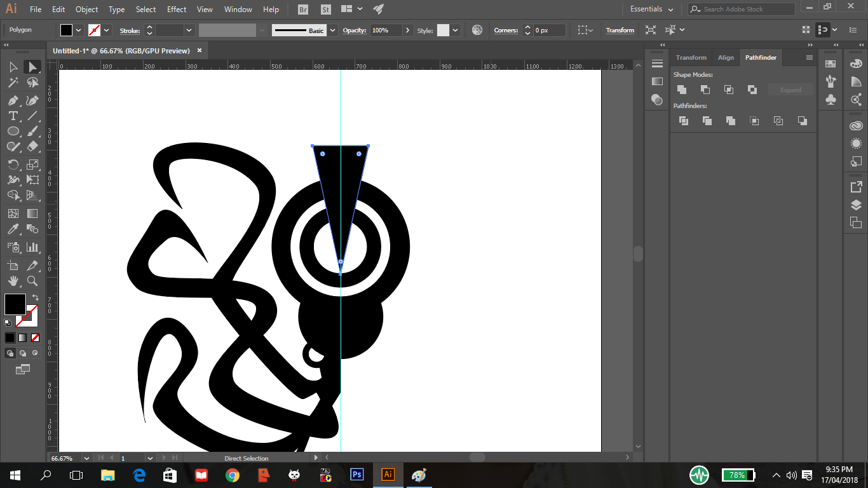This screenshot has width=868, height=488.
Task: Expand the Opacity value dropdown arrow
Action: [407, 30]
